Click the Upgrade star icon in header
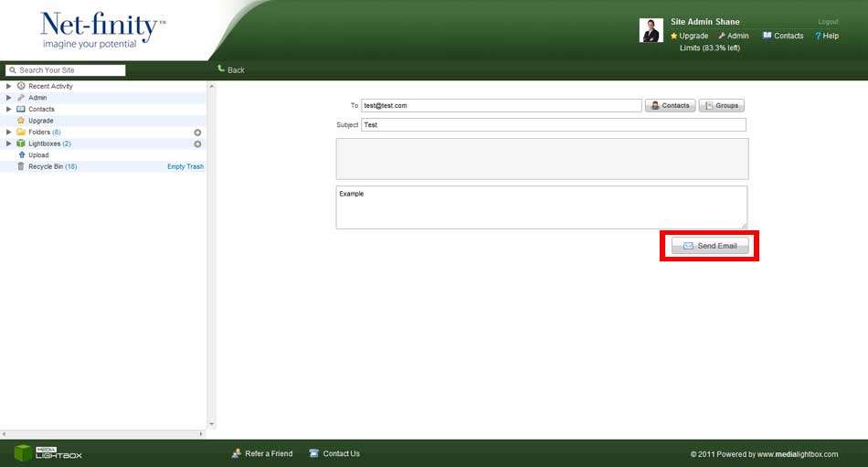Screen dimensions: 868x467 674,36
